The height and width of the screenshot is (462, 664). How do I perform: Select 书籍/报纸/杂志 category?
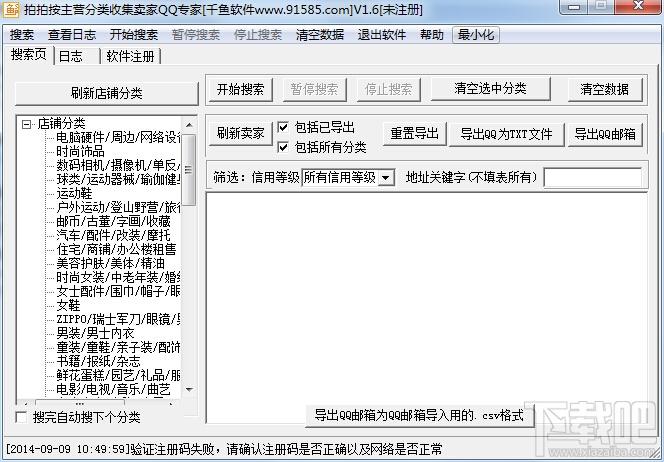98,361
